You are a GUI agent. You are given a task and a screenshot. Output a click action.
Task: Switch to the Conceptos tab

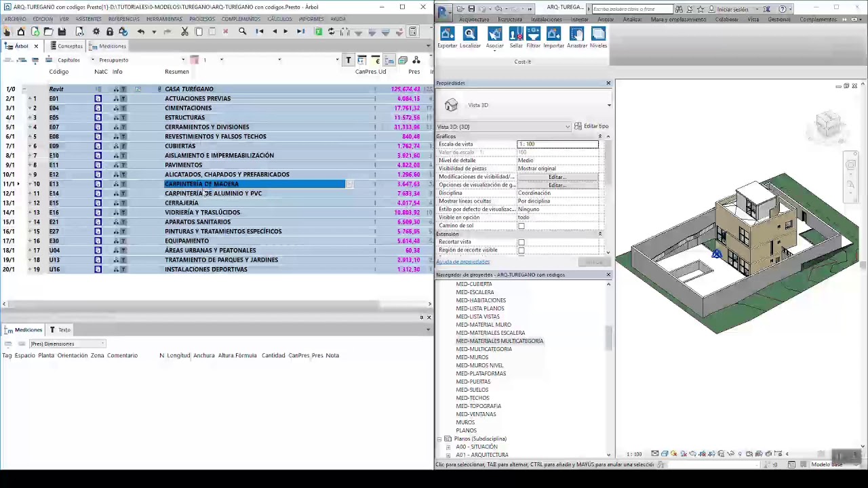66,46
